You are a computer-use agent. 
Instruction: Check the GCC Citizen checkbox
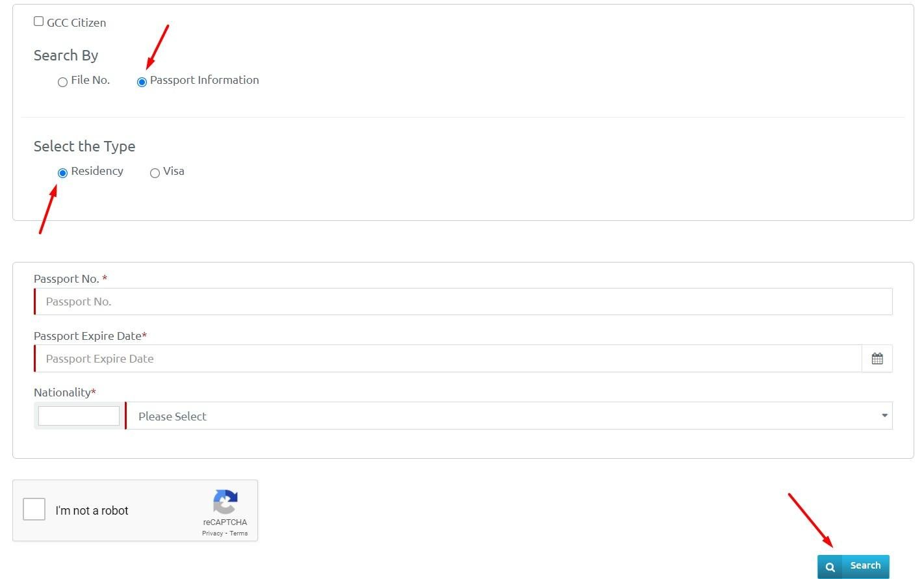[39, 21]
